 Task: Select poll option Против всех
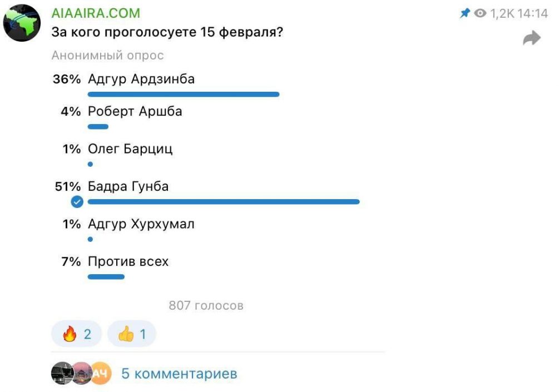click(x=128, y=261)
